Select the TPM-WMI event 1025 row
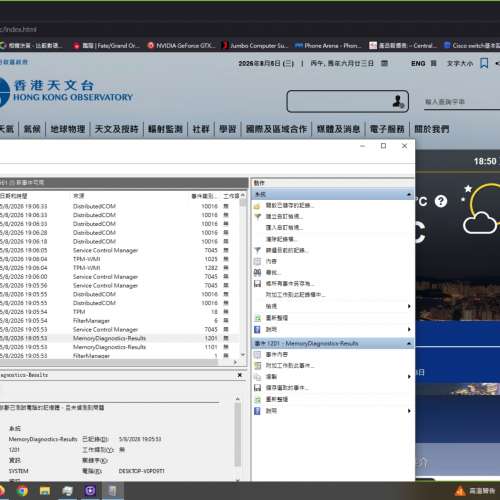This screenshot has height=500, width=500. [x=119, y=259]
